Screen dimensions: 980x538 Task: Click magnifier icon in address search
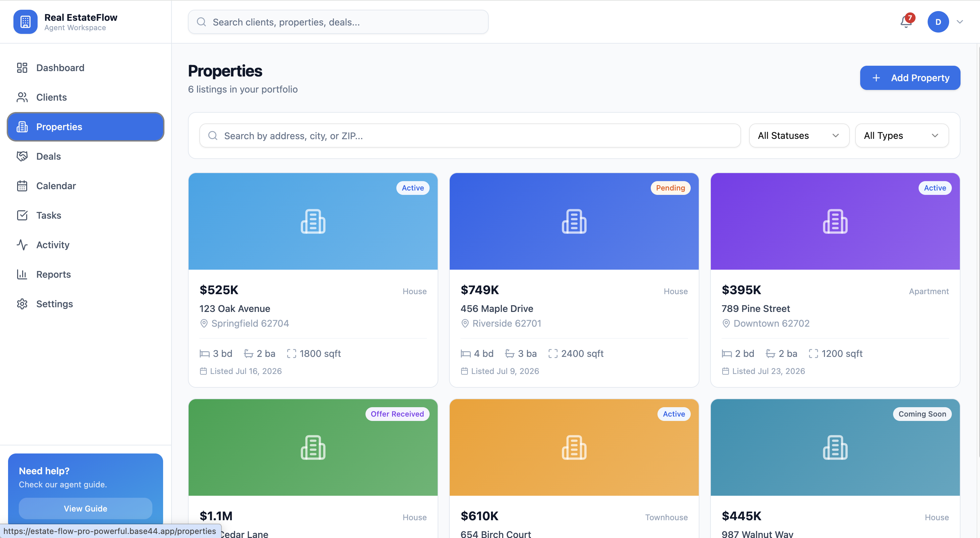point(213,136)
